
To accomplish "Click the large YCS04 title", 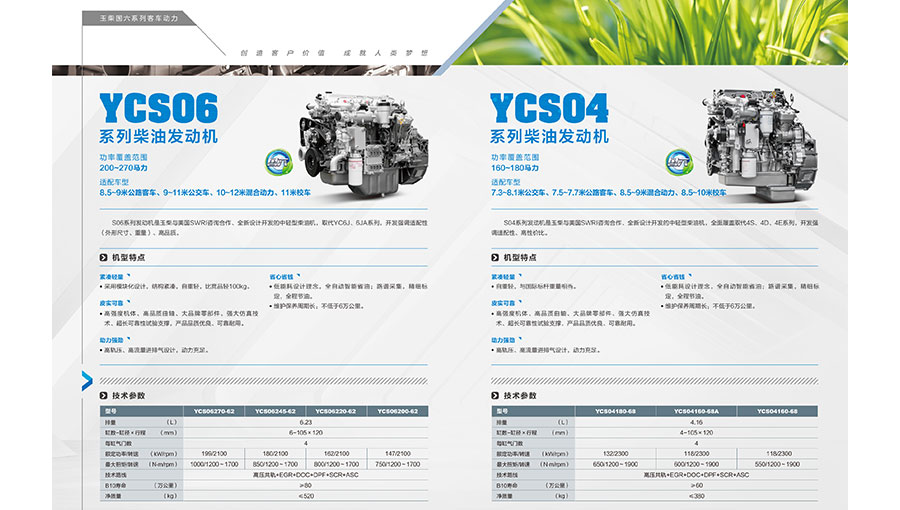I will click(x=549, y=108).
